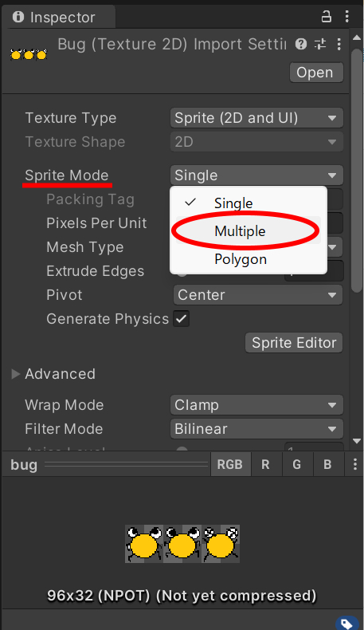Image resolution: width=364 pixels, height=630 pixels.
Task: Open the presets slider icon
Action: (x=320, y=44)
